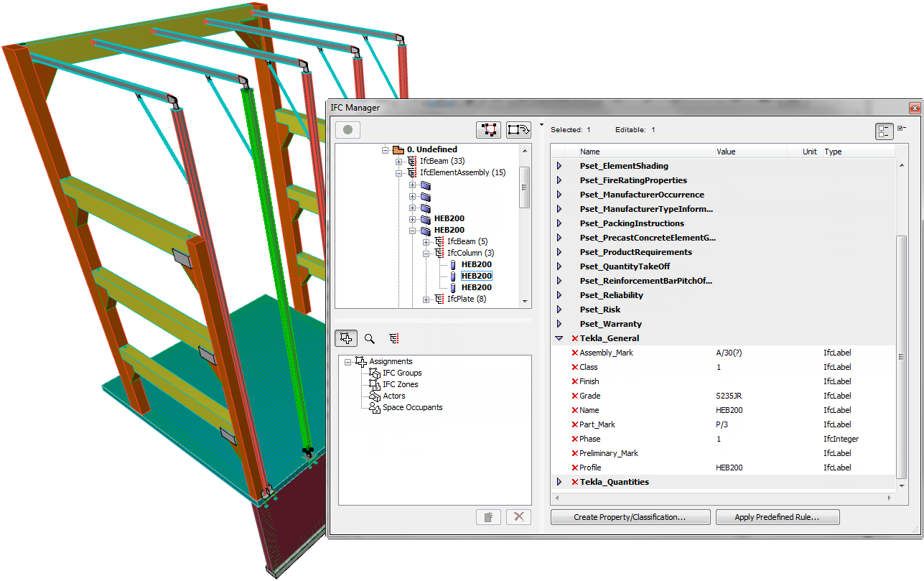Click the new item icon below assignments
The height and width of the screenshot is (581, 924).
click(x=488, y=517)
